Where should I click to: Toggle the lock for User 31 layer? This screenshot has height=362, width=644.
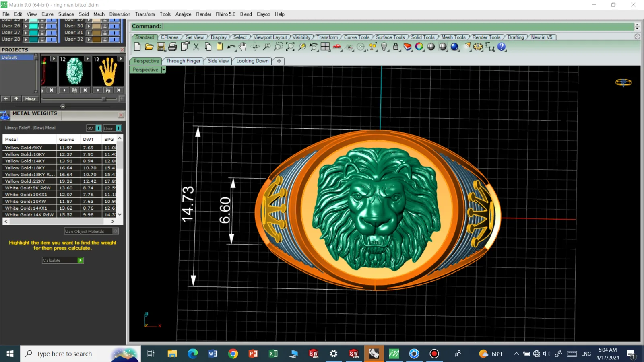pos(105,33)
